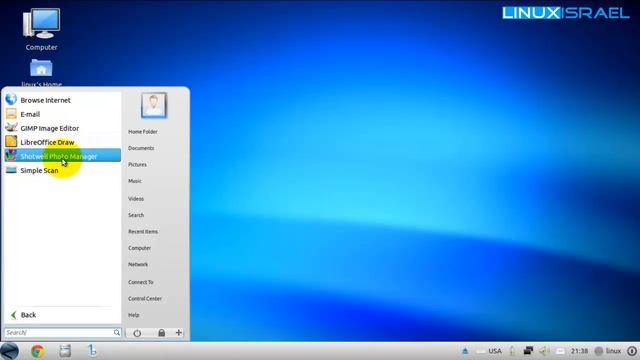Open Browse Internet from the menu

click(62, 100)
